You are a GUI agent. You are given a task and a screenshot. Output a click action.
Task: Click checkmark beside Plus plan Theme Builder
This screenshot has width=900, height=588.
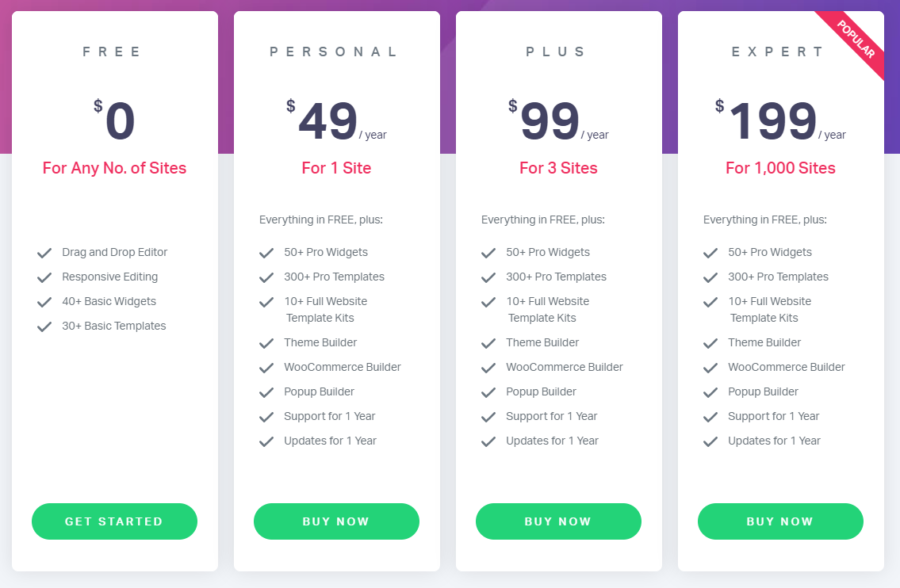click(x=488, y=343)
